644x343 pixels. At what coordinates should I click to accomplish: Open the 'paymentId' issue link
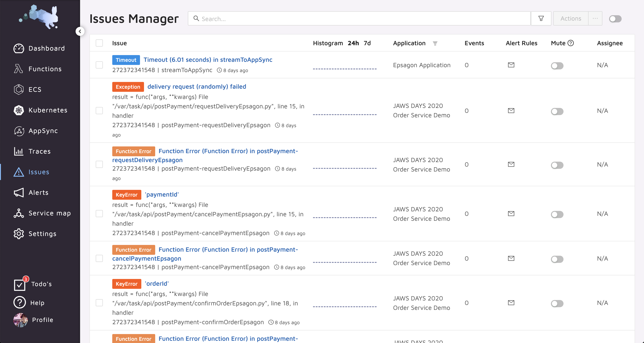(162, 194)
